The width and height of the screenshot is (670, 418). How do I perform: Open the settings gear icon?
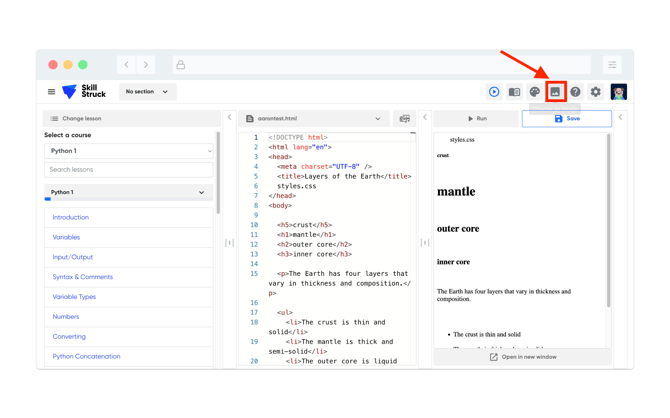(x=595, y=92)
